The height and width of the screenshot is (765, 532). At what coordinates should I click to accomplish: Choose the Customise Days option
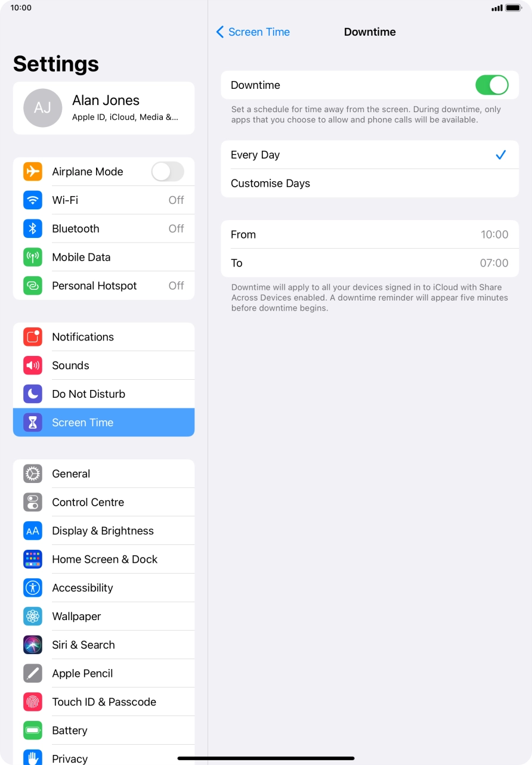pos(370,184)
